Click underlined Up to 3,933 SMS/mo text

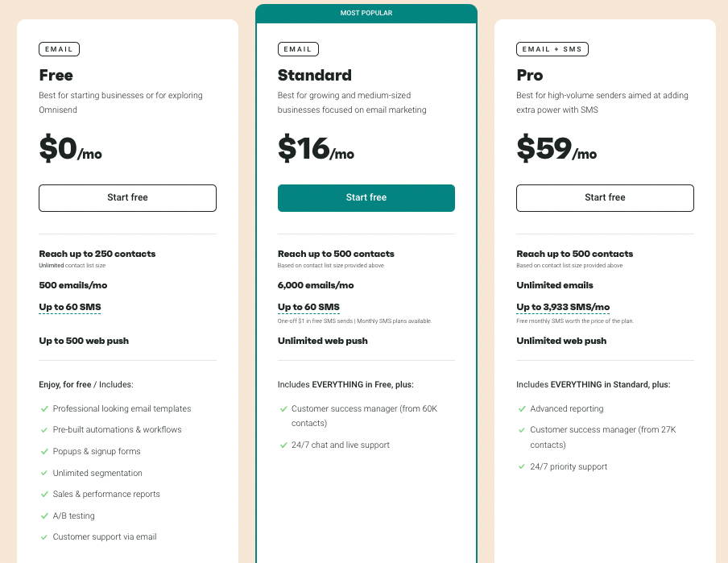pyautogui.click(x=563, y=307)
